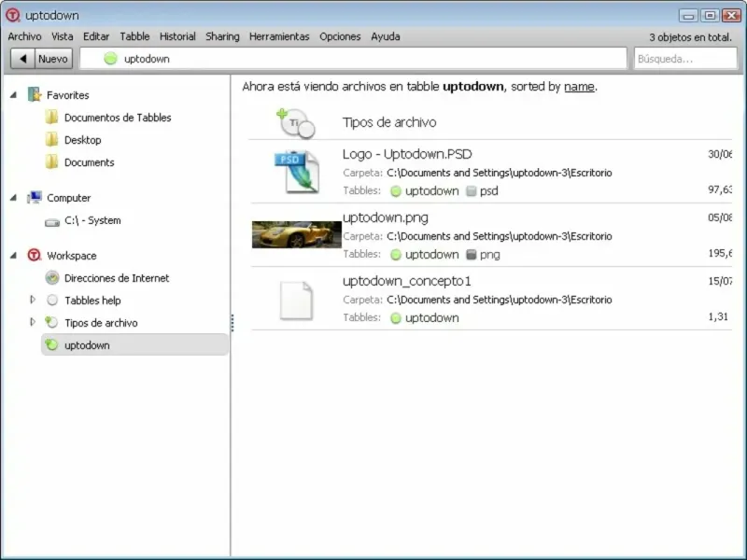Open the Ayuda menu

click(x=386, y=36)
